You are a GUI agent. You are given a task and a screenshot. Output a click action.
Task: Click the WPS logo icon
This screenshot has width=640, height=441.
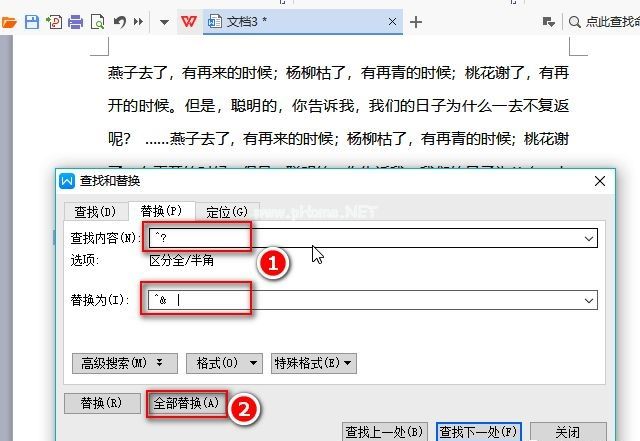point(188,21)
